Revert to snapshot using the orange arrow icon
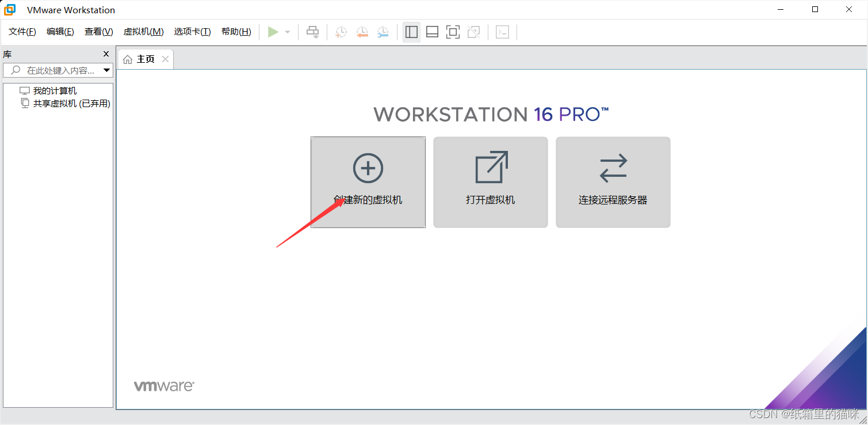The image size is (868, 425). 362,32
